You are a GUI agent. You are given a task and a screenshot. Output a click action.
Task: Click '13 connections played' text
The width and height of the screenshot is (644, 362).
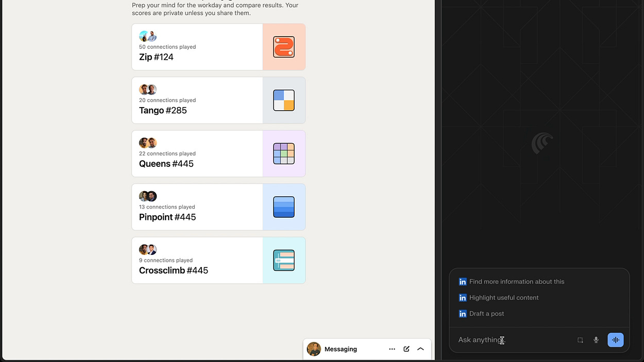pyautogui.click(x=167, y=207)
